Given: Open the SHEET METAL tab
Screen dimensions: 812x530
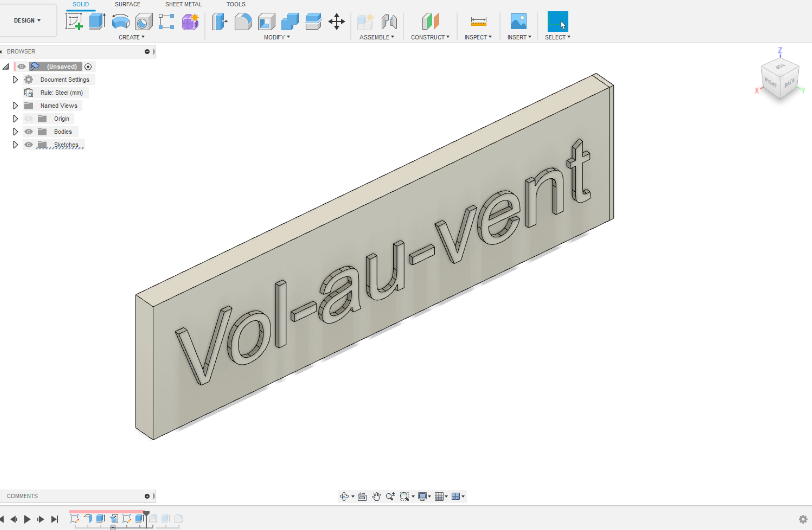Looking at the screenshot, I should click(183, 4).
